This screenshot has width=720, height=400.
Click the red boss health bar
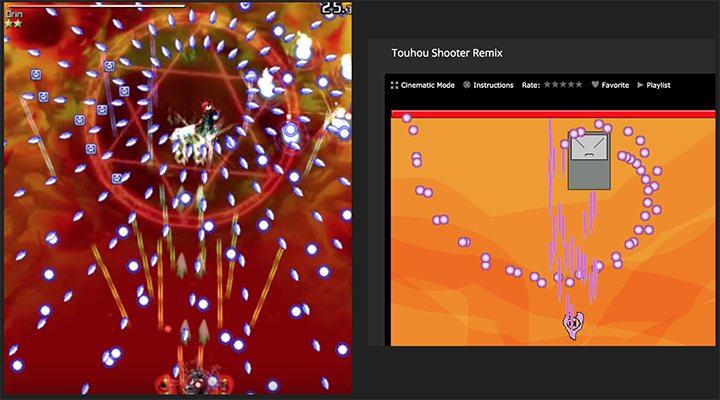click(x=553, y=114)
